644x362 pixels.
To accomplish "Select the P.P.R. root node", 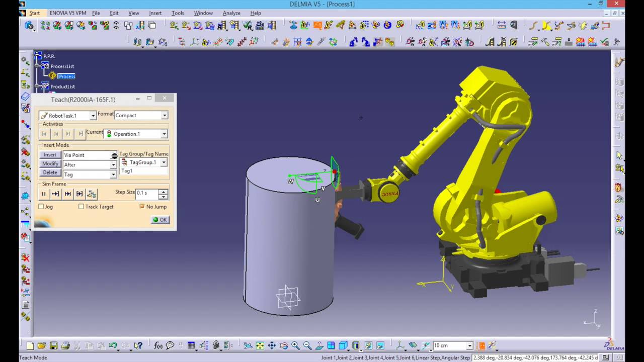I will pyautogui.click(x=49, y=56).
